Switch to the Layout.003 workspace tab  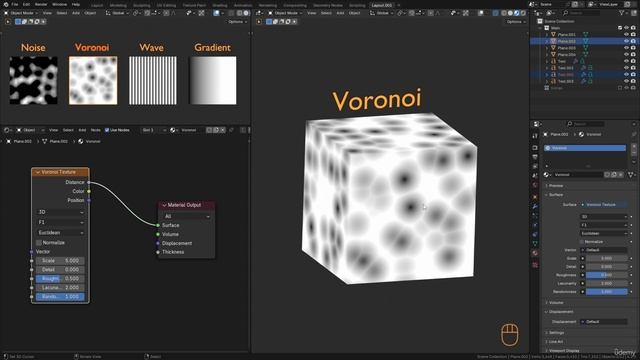click(x=382, y=5)
